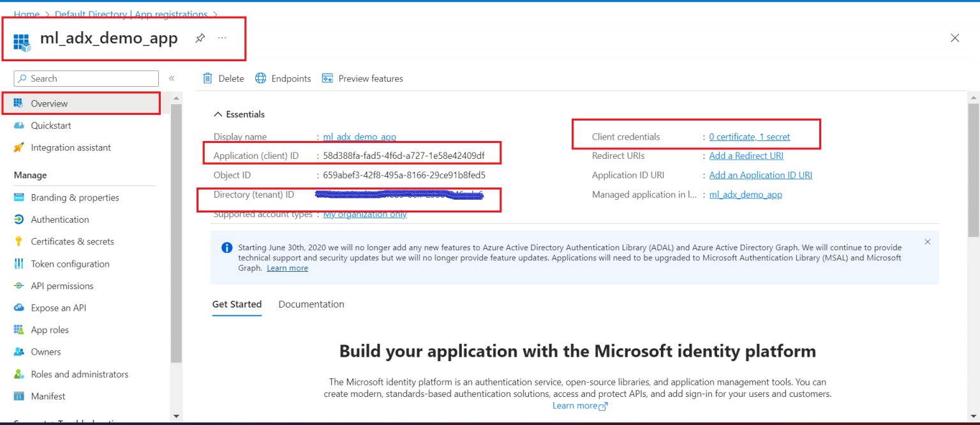Pin the ml_adx_demo_app blade
Image resolution: width=980 pixels, height=425 pixels.
[x=200, y=38]
